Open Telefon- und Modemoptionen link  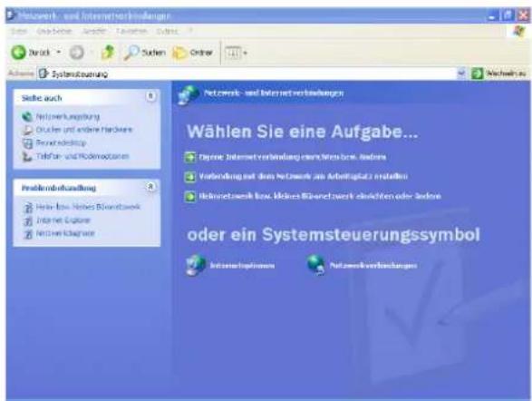click(82, 156)
